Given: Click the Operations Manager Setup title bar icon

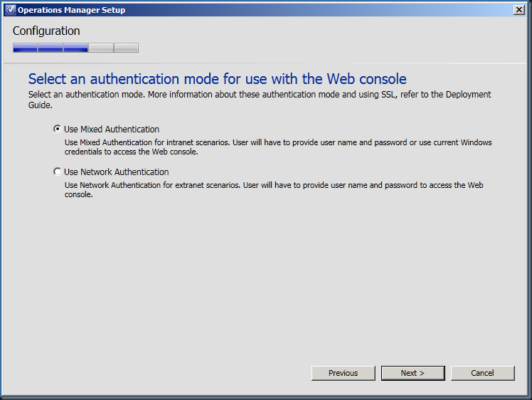Looking at the screenshot, I should (x=10, y=10).
